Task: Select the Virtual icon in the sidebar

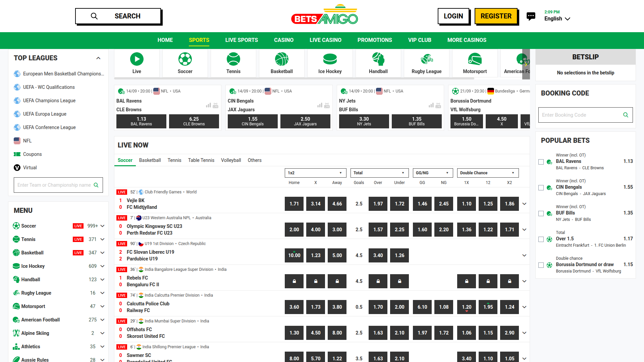Action: pyautogui.click(x=17, y=168)
